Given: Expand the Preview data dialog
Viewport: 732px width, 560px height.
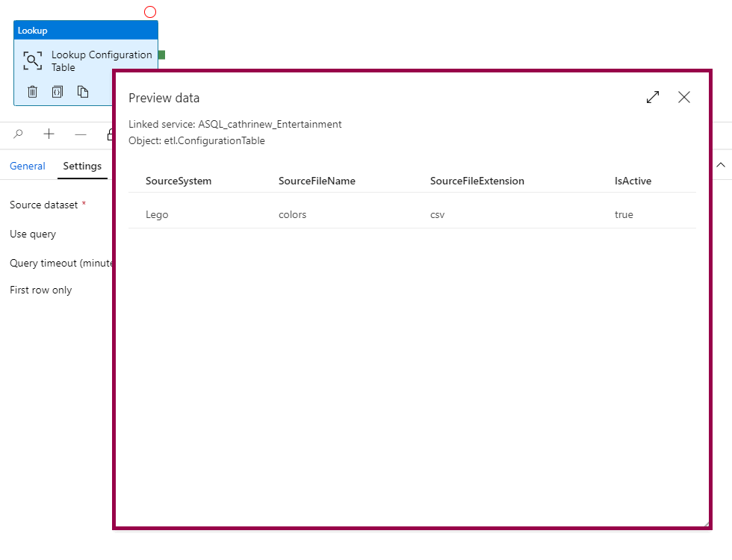Looking at the screenshot, I should 653,97.
